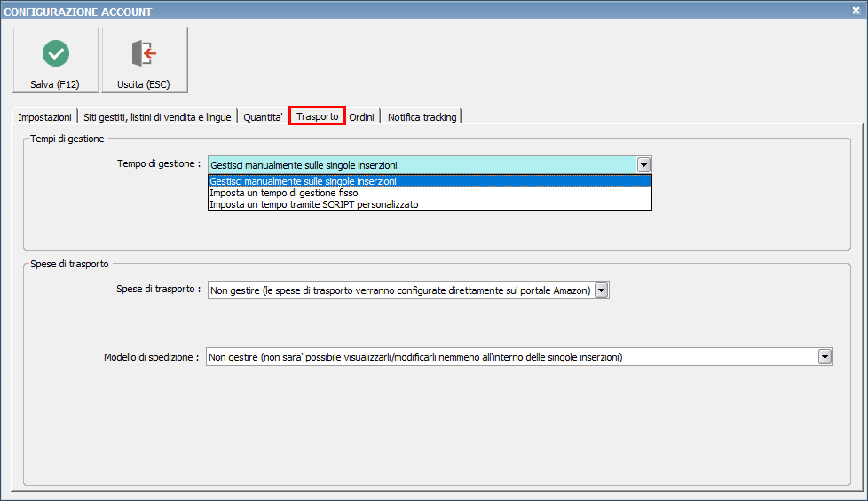Collapse the Tempo di gestione dropdown arrow

click(643, 164)
